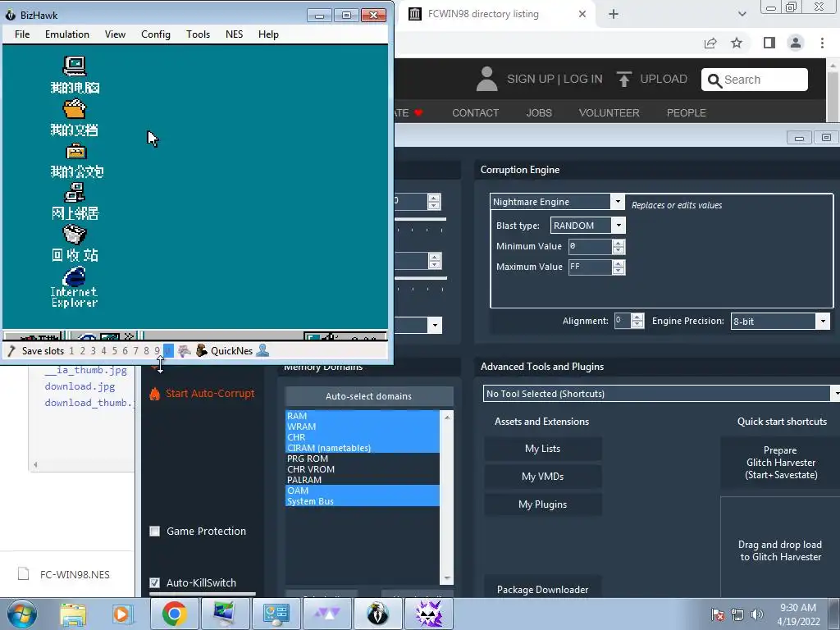Open Chrome tab search chevron
The image size is (840, 630).
point(742,14)
